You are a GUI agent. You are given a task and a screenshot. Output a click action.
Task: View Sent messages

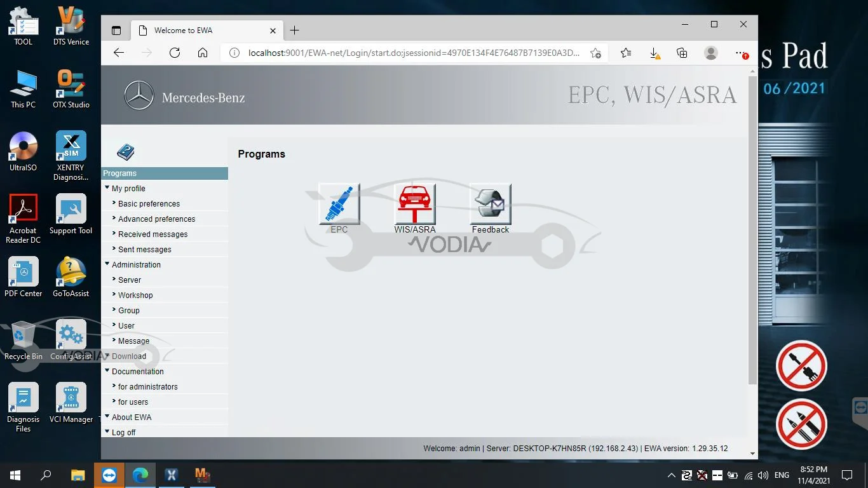click(144, 250)
